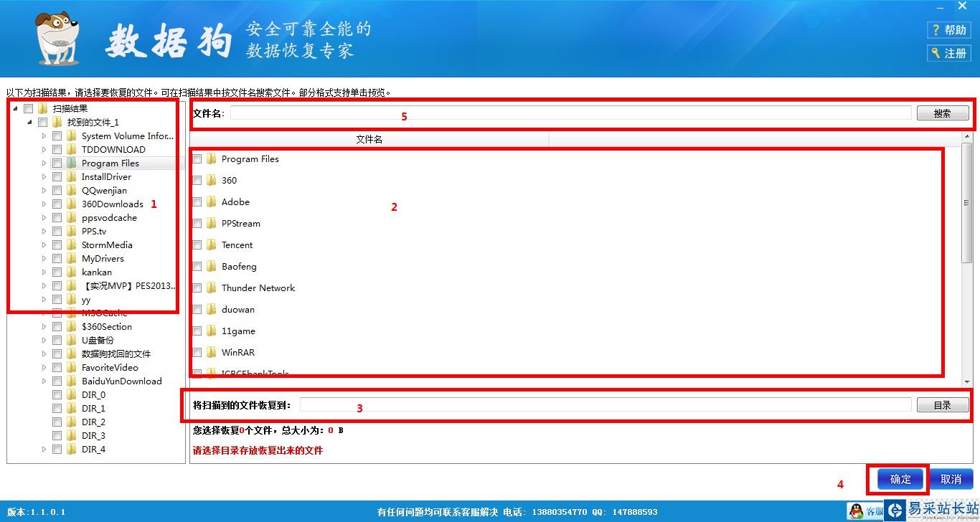The width and height of the screenshot is (980, 522).
Task: Expand the kankan tree node
Action: point(44,272)
